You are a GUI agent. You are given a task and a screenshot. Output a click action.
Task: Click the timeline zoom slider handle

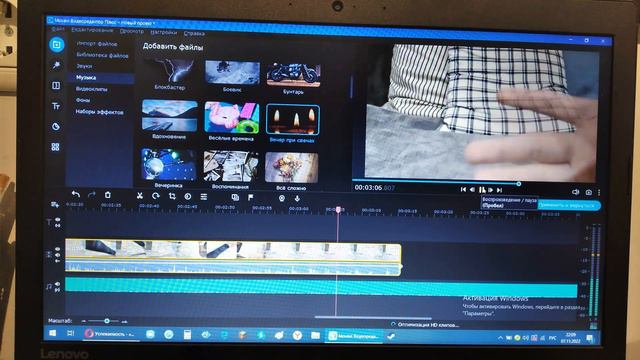[x=107, y=321]
